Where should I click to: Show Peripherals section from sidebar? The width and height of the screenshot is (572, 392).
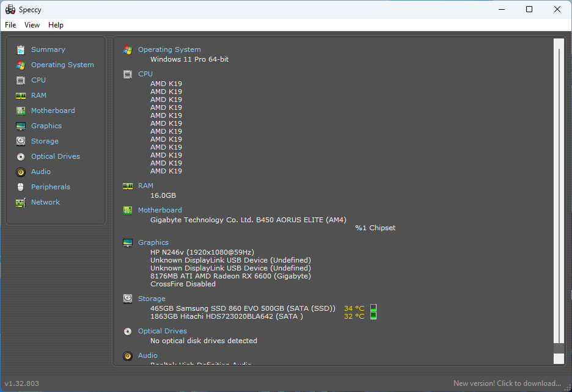tap(51, 187)
